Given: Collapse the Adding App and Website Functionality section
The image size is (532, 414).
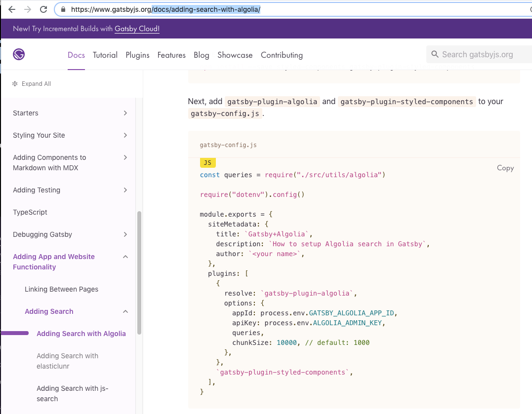Looking at the screenshot, I should tap(125, 257).
